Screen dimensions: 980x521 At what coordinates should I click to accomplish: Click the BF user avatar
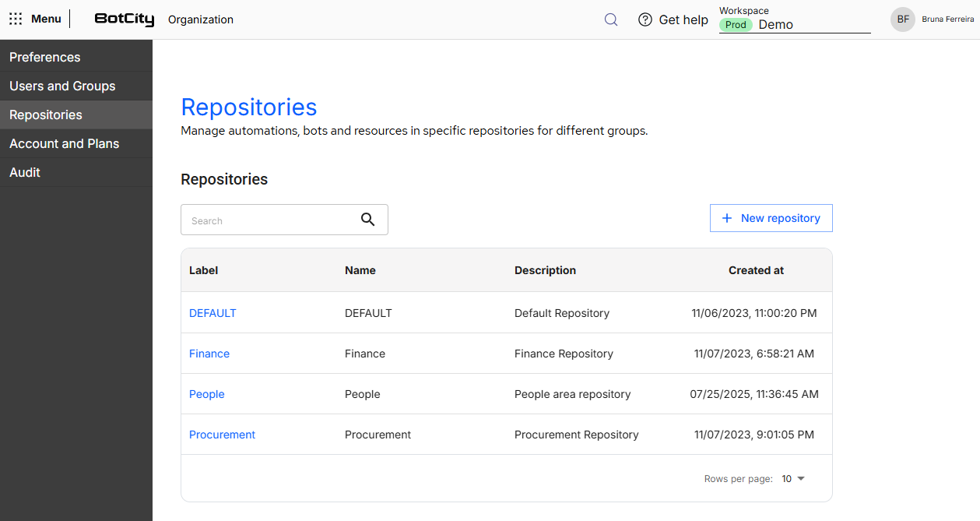click(903, 19)
